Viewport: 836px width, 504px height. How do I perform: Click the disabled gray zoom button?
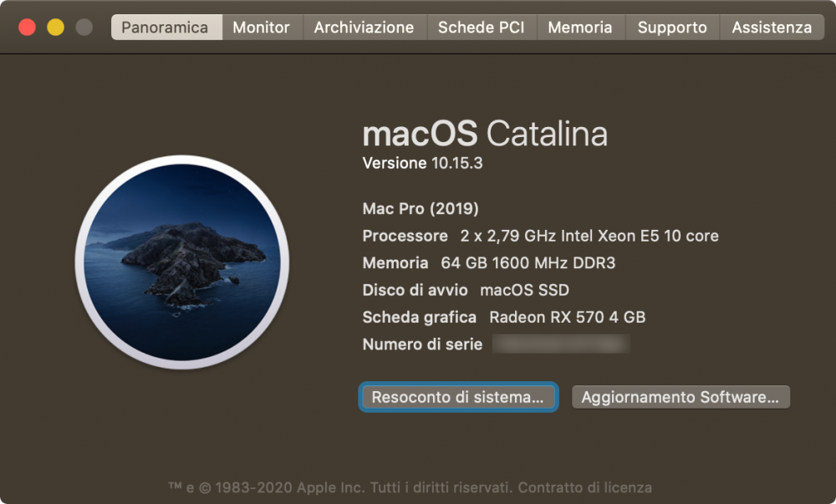pyautogui.click(x=84, y=28)
